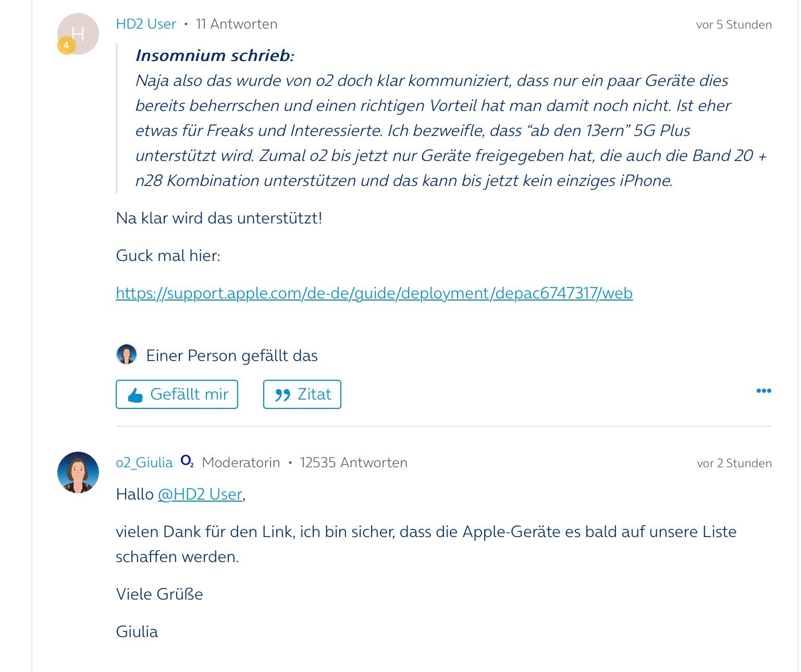
Task: Click the o2_Giulia moderator avatar
Action: click(x=78, y=472)
